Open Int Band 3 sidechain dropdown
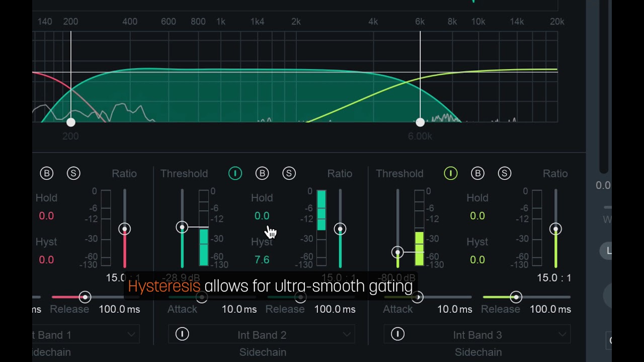The image size is (644, 362). pyautogui.click(x=477, y=334)
